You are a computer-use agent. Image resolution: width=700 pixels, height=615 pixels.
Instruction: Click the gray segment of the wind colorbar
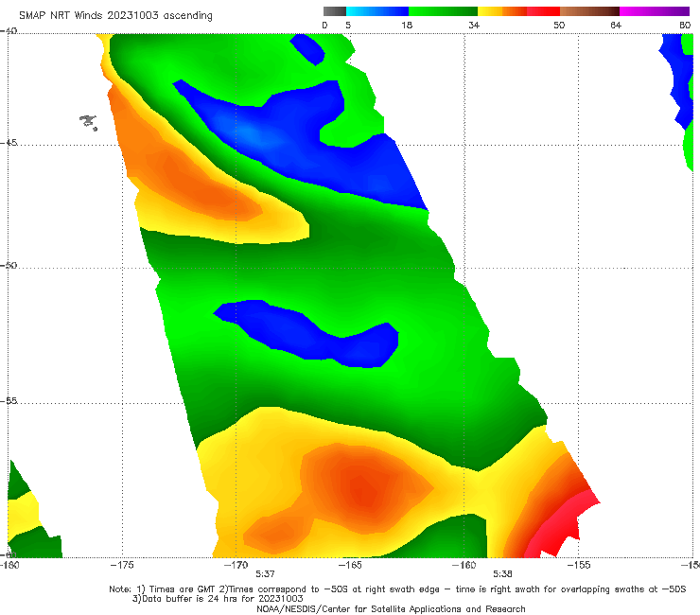[335, 11]
